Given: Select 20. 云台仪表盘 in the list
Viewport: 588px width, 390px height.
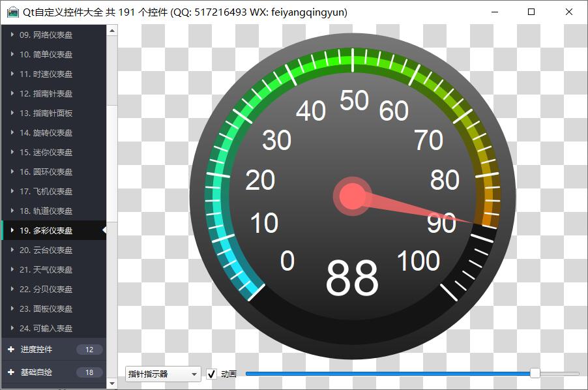Looking at the screenshot, I should tap(46, 250).
